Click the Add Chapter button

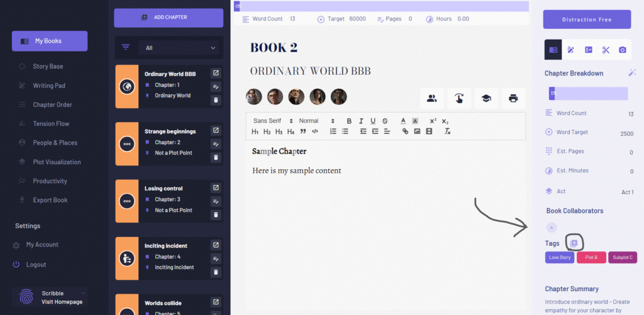click(x=169, y=18)
